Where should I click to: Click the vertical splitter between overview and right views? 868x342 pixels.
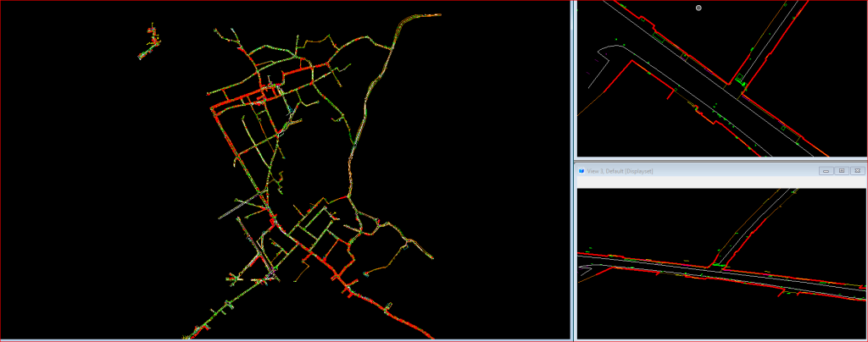573,169
